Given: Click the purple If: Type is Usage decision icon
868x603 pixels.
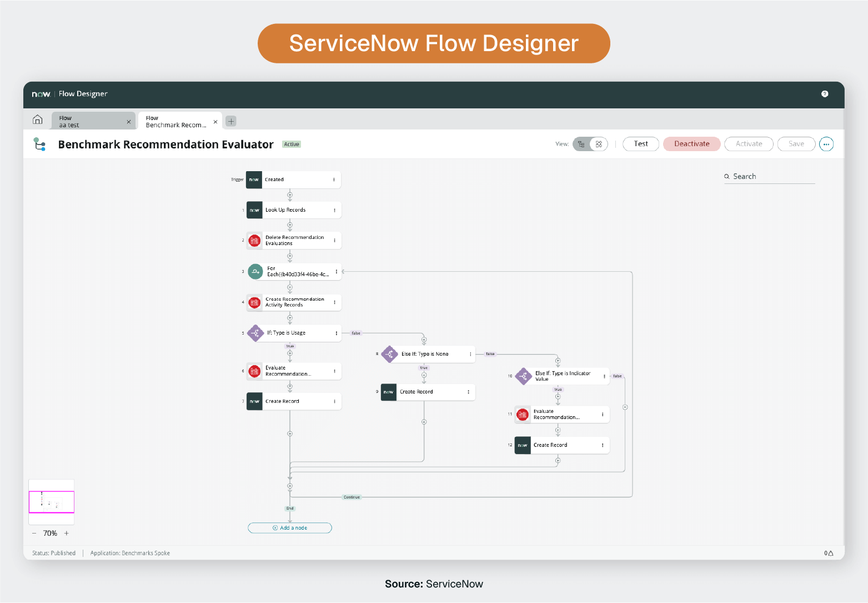Looking at the screenshot, I should pyautogui.click(x=255, y=333).
